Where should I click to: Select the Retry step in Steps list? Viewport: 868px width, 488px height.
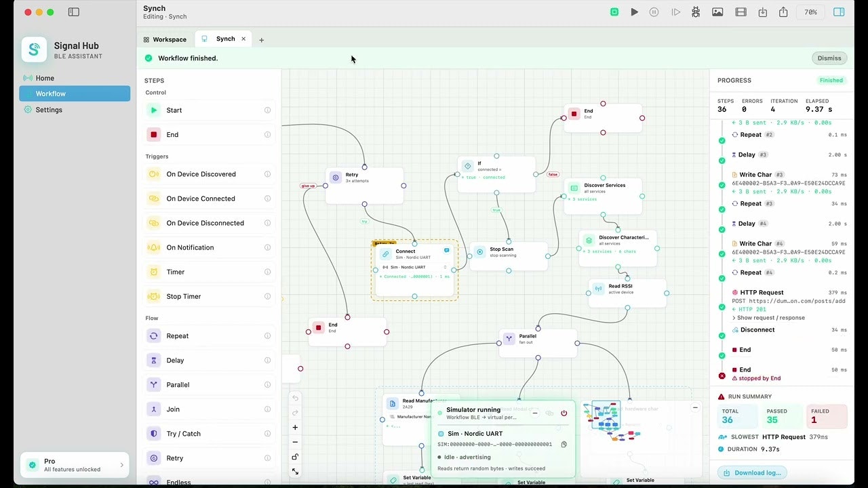pos(210,458)
